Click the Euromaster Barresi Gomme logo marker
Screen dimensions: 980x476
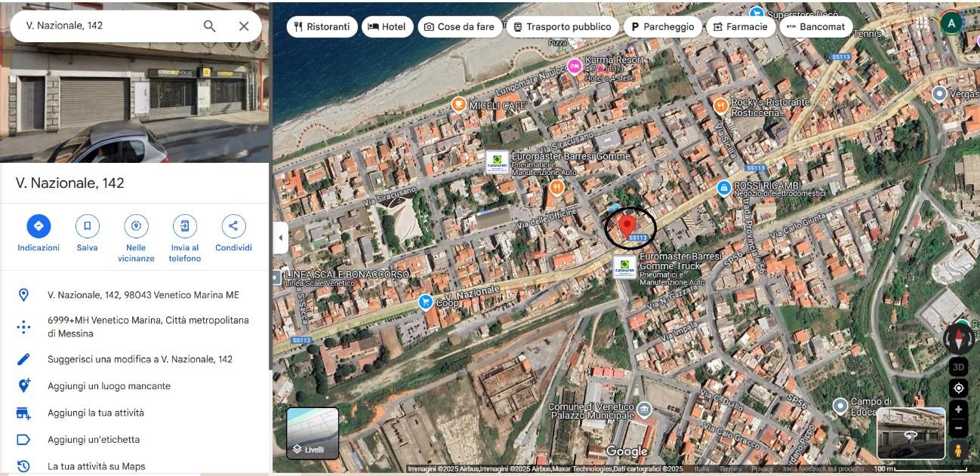point(497,162)
